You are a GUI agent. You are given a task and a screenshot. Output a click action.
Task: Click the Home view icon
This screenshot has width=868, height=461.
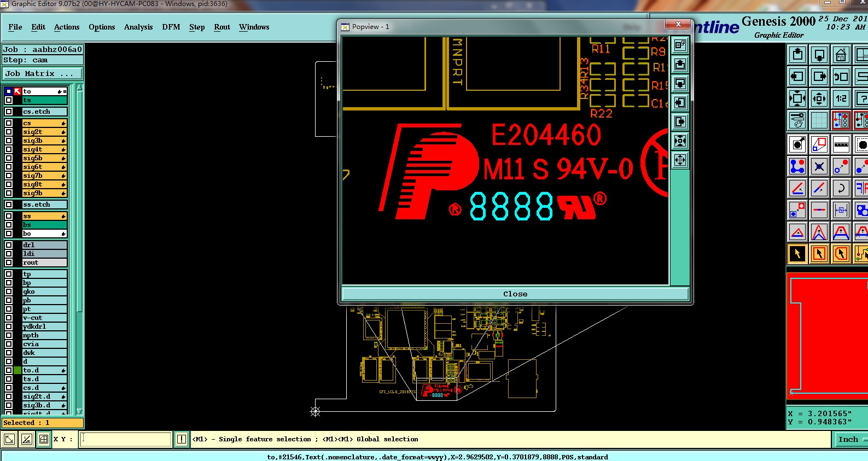pos(841,55)
